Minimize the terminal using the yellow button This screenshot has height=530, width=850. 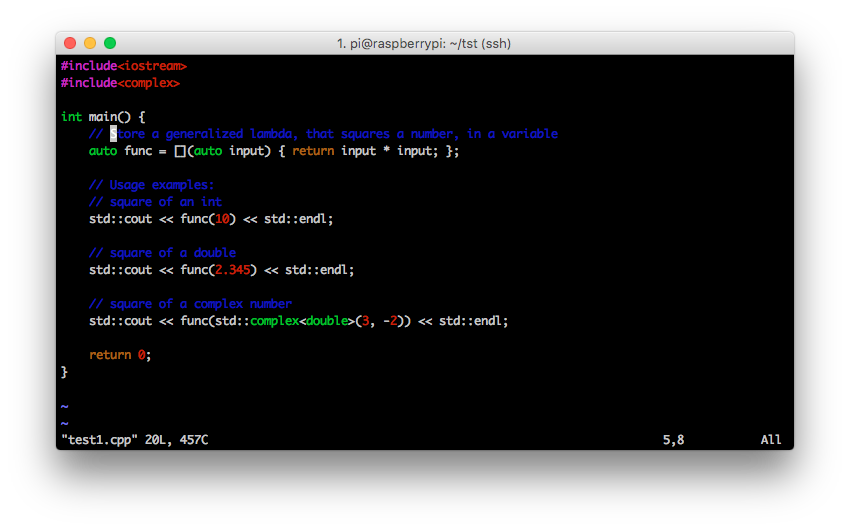pos(90,43)
